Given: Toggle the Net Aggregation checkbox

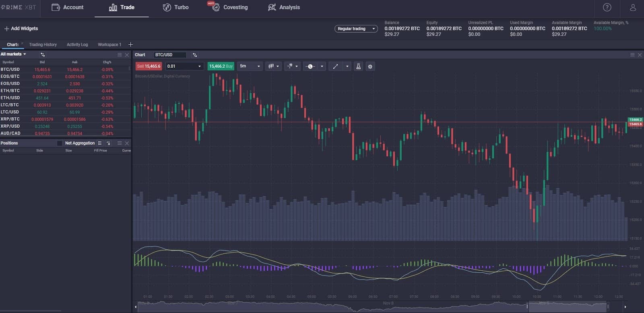Looking at the screenshot, I should 60,143.
